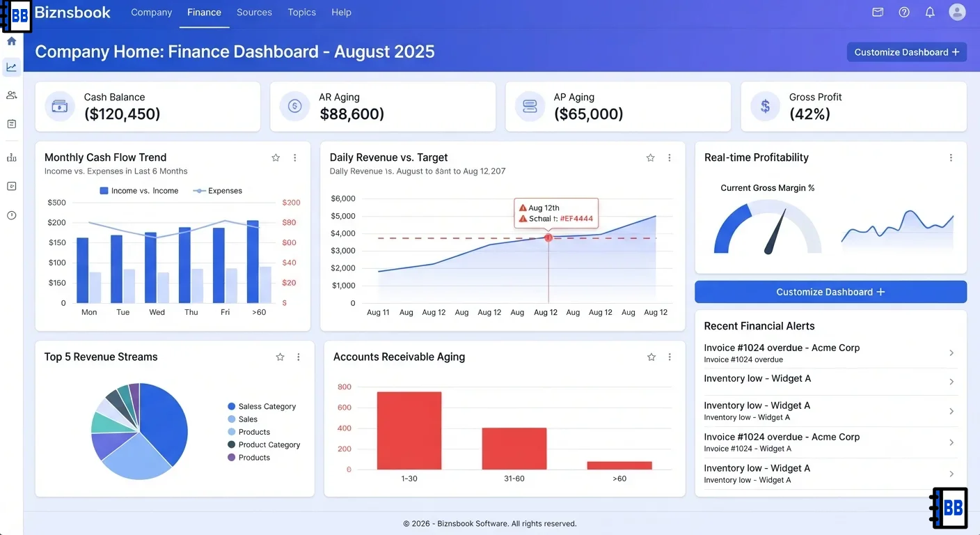The height and width of the screenshot is (535, 980).
Task: Open Real-time Profitability options menu
Action: click(951, 158)
